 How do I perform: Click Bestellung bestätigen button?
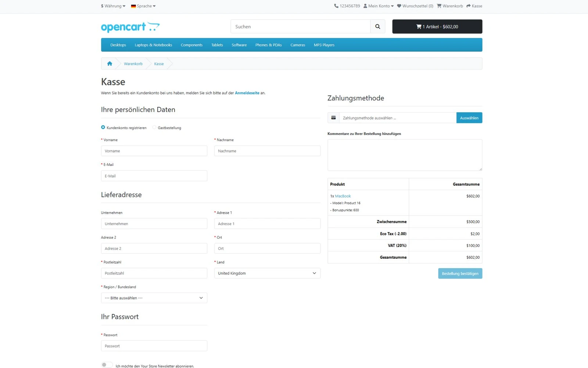[x=460, y=273]
